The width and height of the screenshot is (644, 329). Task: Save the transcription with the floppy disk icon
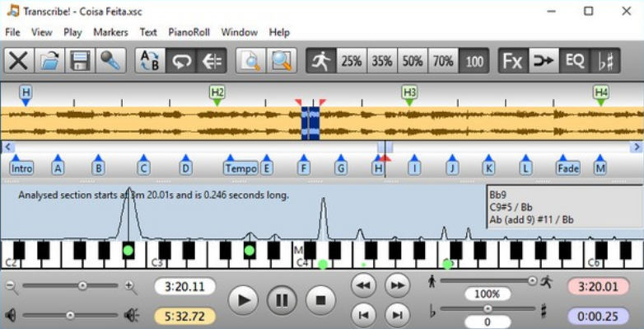(80, 61)
